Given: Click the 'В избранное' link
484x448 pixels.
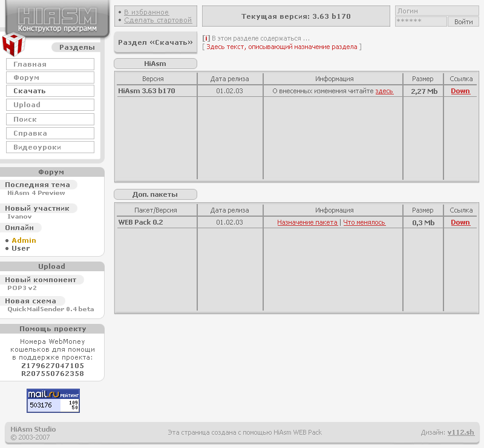Looking at the screenshot, I should 146,12.
